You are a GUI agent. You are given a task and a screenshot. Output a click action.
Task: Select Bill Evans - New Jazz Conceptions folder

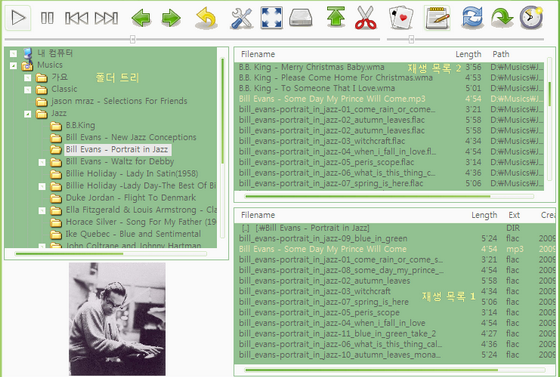(131, 137)
